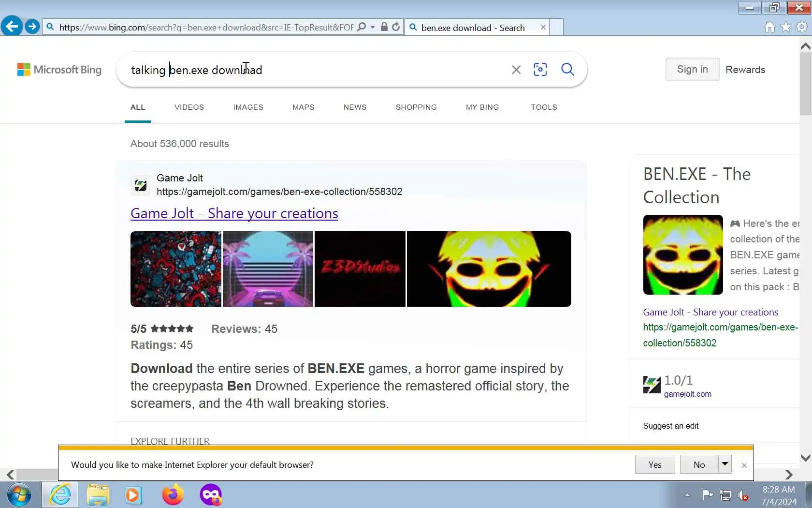Image resolution: width=812 pixels, height=508 pixels.
Task: Click the BEN.EXE image in side panel
Action: pos(683,255)
